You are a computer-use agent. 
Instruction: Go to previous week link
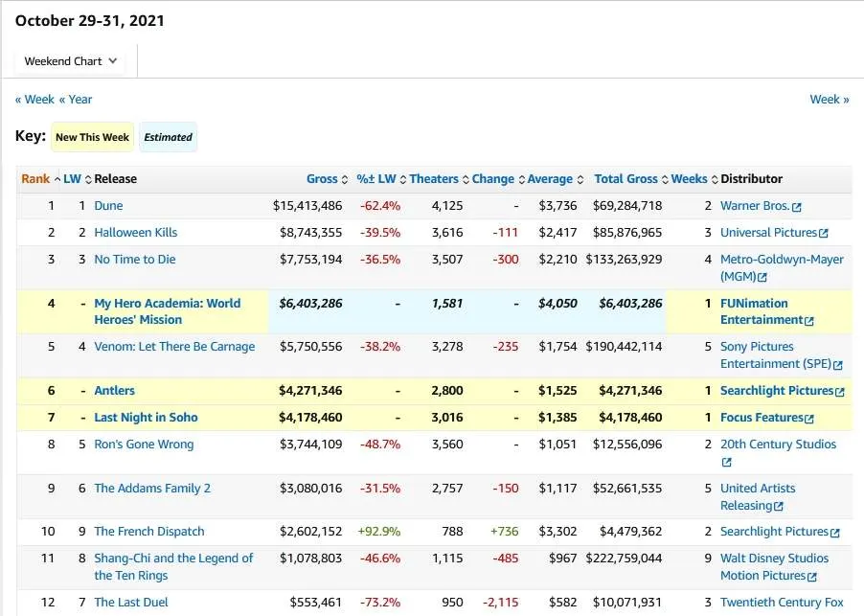click(34, 100)
